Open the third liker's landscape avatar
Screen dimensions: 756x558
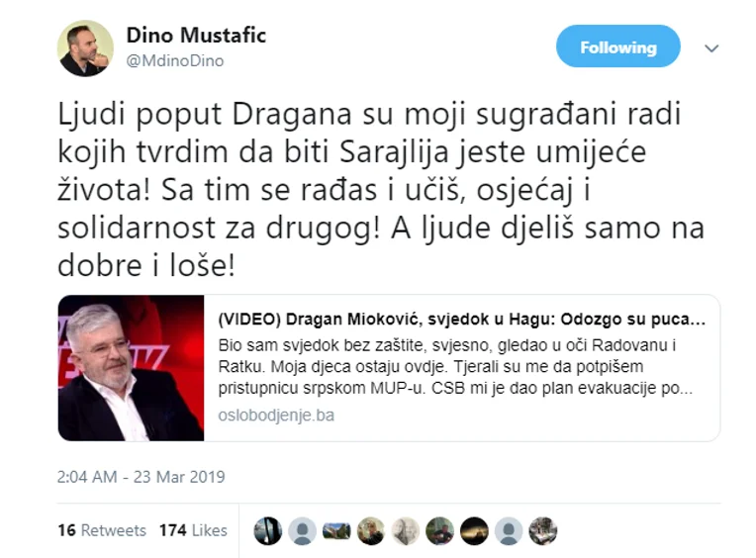tap(336, 531)
